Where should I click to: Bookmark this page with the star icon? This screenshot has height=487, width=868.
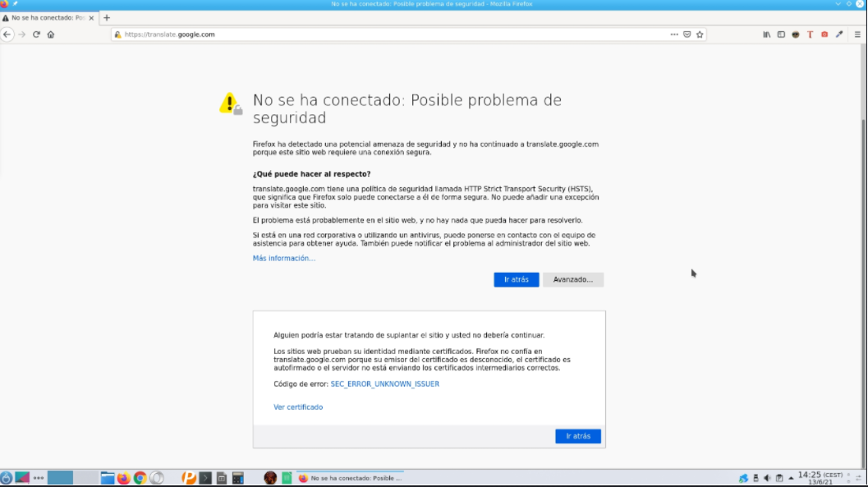700,34
